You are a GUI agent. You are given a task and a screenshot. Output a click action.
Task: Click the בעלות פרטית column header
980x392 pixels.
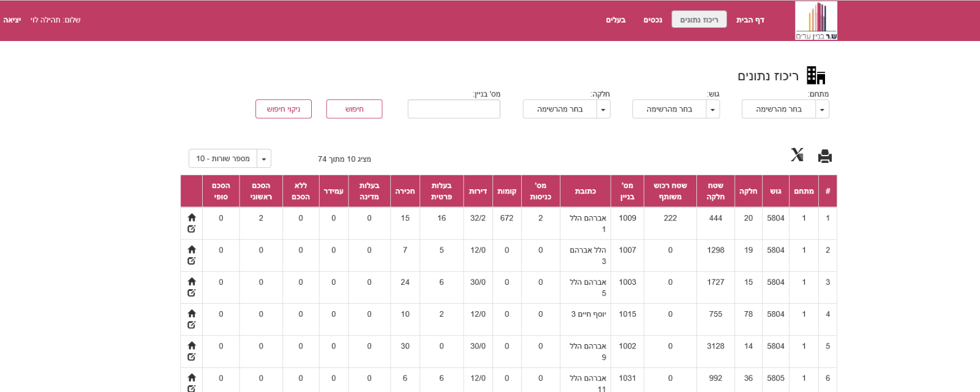pos(442,191)
